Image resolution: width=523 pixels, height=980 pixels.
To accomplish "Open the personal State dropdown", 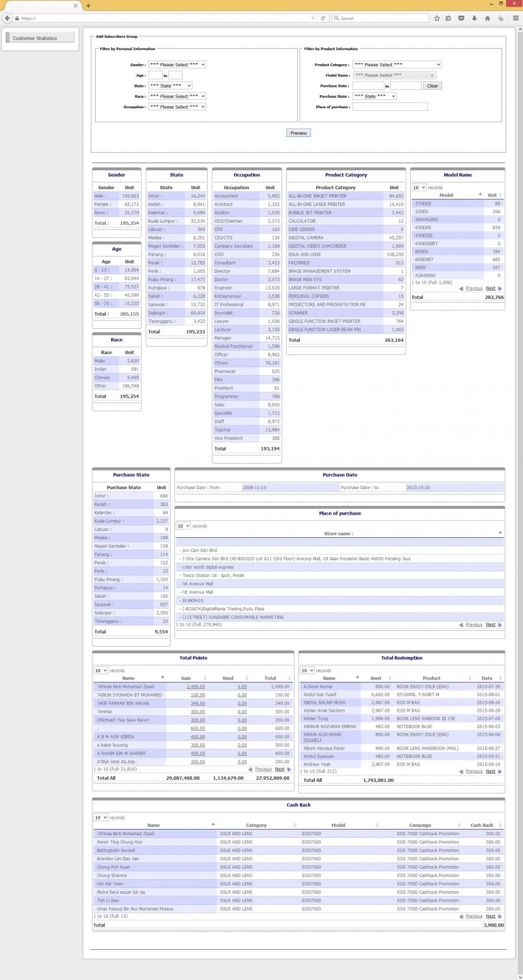I will click(x=170, y=86).
